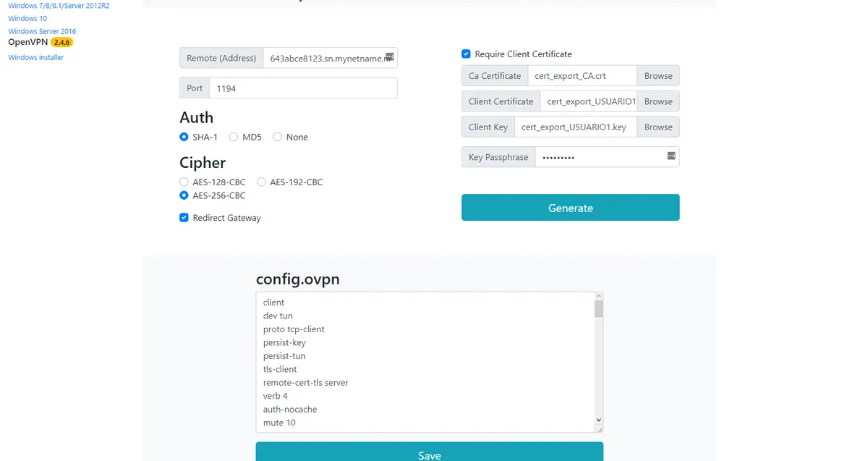Click the 'proto tcp-client' line in config
The image size is (868, 461).
pyautogui.click(x=294, y=329)
